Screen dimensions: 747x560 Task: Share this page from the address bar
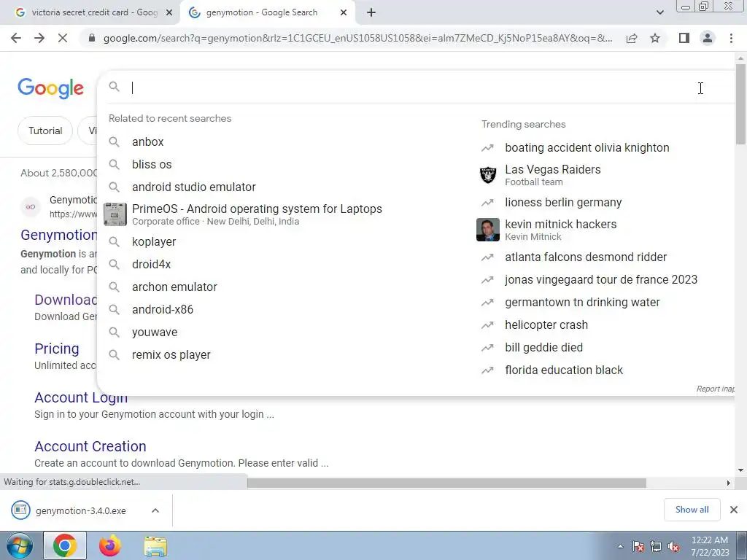(632, 38)
